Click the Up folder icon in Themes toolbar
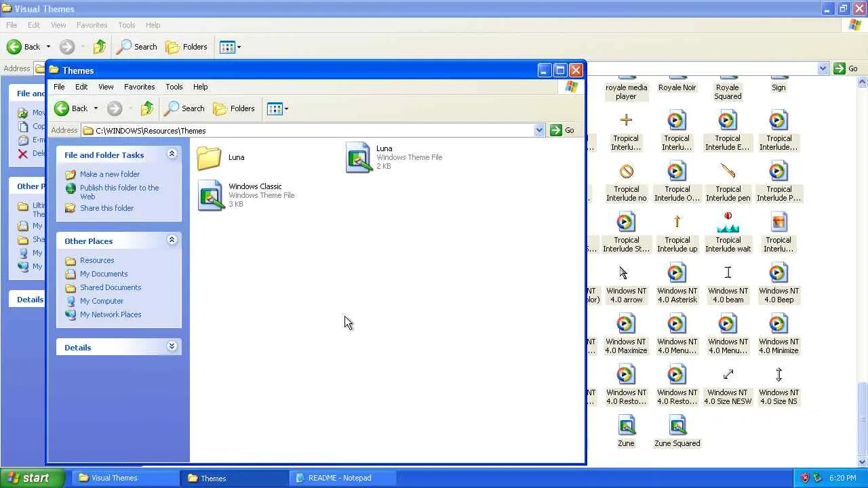 [x=146, y=108]
